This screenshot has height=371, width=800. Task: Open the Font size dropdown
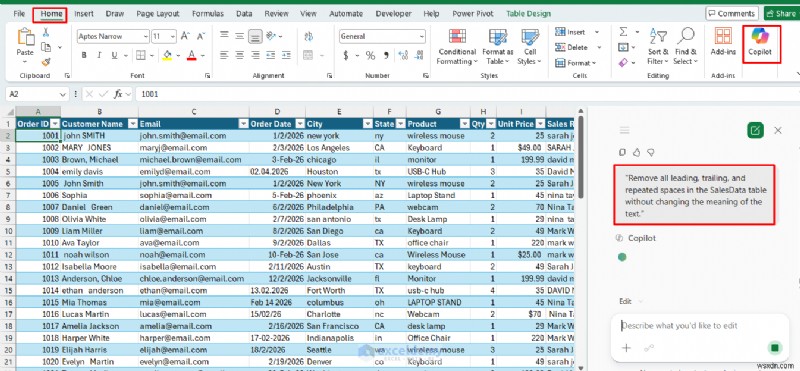173,36
